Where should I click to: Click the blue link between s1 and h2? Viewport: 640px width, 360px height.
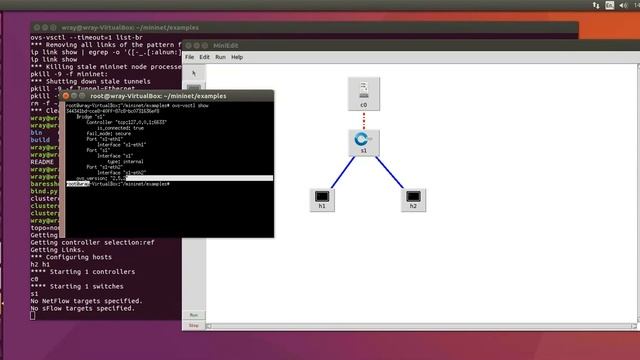coord(389,172)
